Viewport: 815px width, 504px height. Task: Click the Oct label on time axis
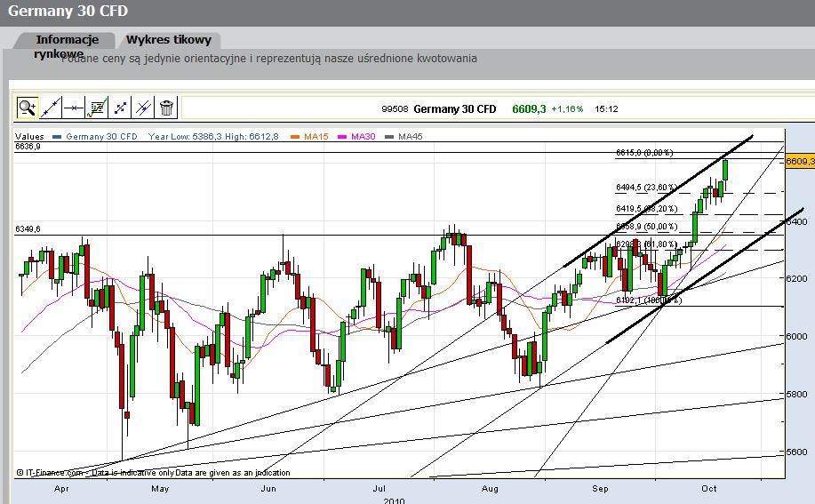tap(709, 488)
